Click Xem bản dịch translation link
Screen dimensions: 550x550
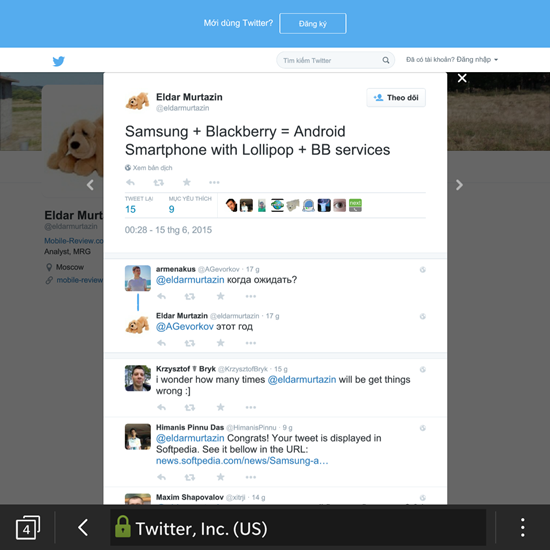click(149, 168)
